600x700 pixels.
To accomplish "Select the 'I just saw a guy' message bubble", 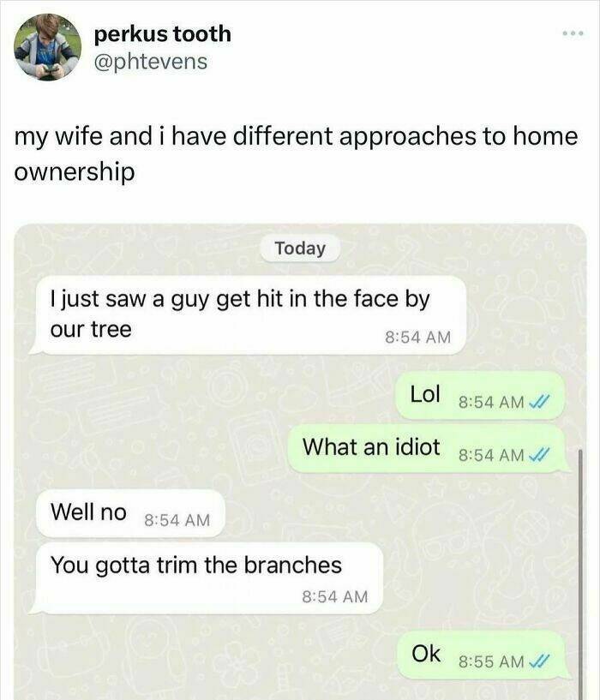I will click(x=249, y=315).
